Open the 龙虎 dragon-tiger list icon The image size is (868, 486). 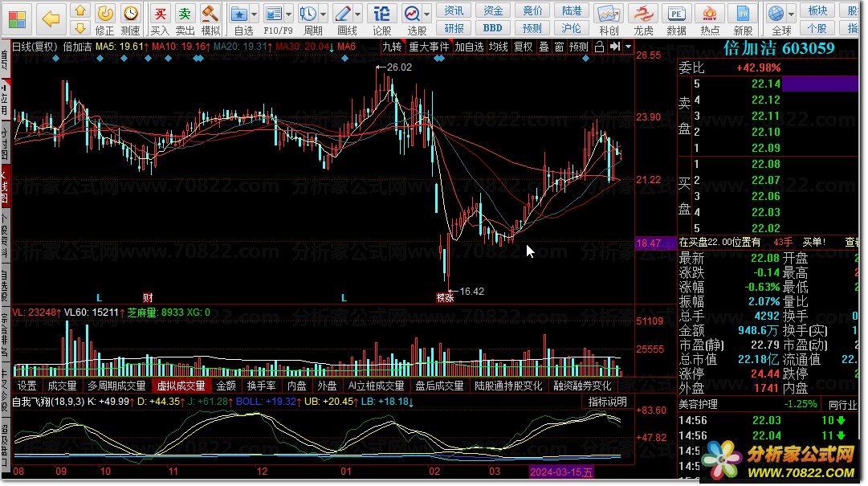coord(643,20)
